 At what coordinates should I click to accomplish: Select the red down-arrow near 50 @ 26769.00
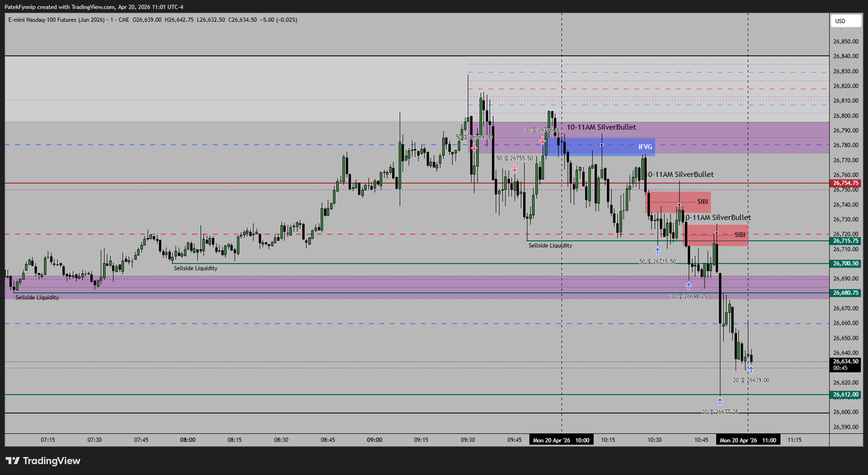(475, 145)
